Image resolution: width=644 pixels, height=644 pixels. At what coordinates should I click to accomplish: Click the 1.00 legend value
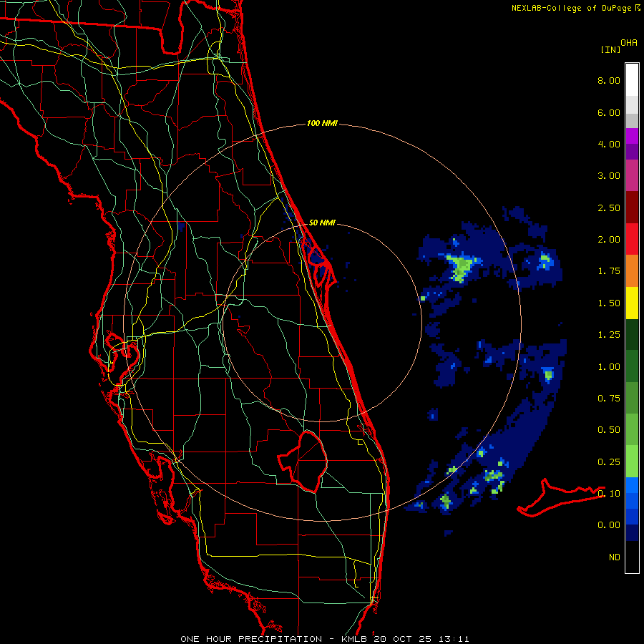[x=609, y=367]
